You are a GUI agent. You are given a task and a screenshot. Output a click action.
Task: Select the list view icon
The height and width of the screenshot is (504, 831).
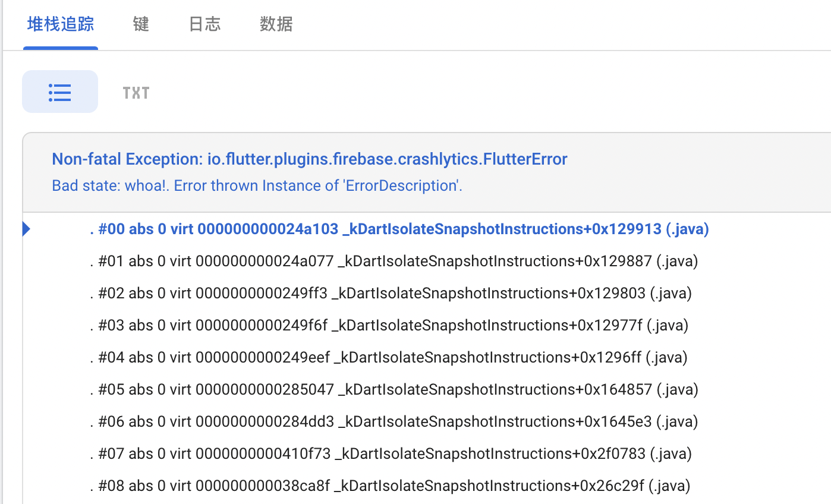[x=60, y=92]
